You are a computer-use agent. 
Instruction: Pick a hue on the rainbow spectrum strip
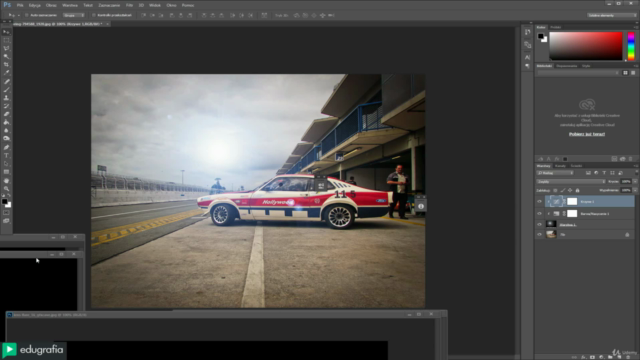pyautogui.click(x=631, y=46)
